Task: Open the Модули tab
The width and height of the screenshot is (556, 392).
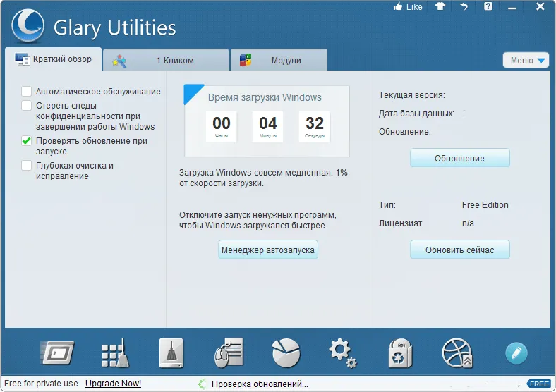Action: 279,60
